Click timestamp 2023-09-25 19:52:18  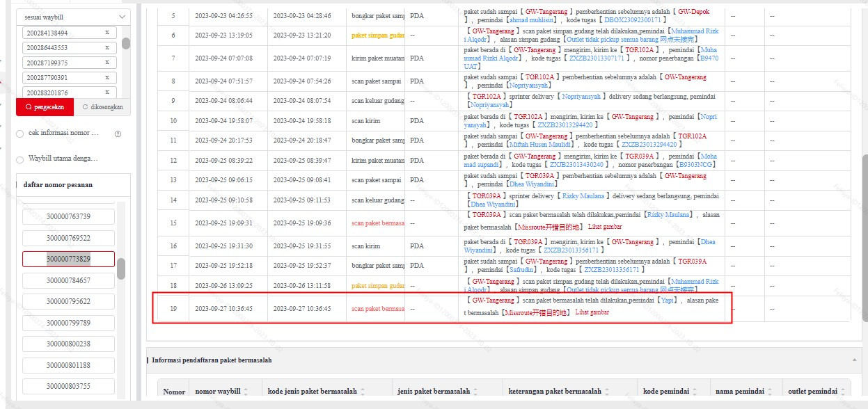[223, 266]
